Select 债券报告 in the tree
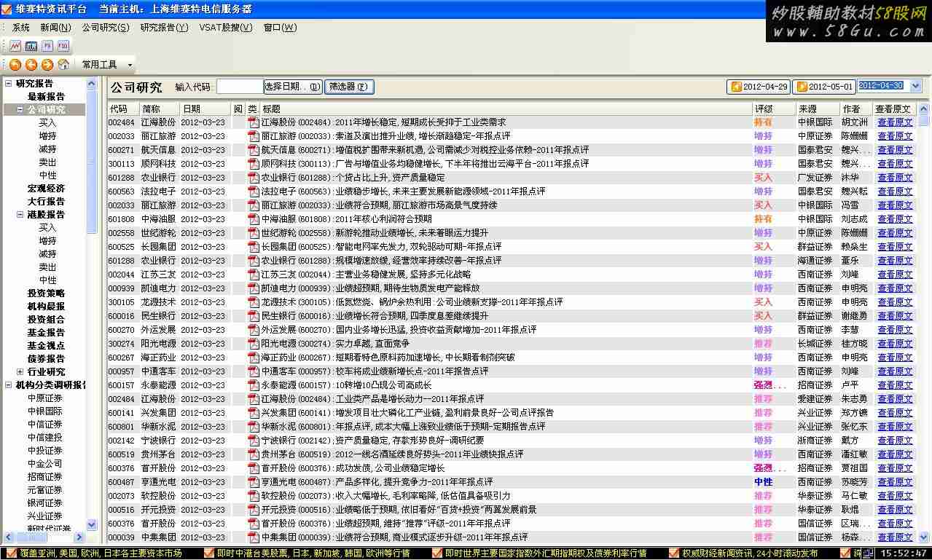 pyautogui.click(x=46, y=358)
